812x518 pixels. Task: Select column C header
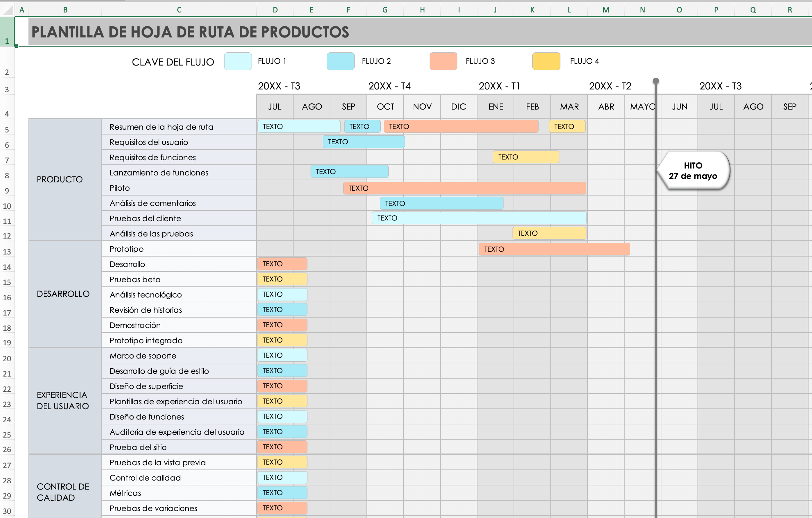point(179,10)
